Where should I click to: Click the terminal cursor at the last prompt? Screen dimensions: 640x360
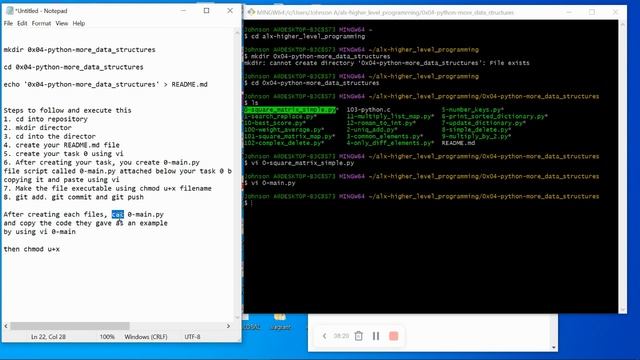point(252,203)
